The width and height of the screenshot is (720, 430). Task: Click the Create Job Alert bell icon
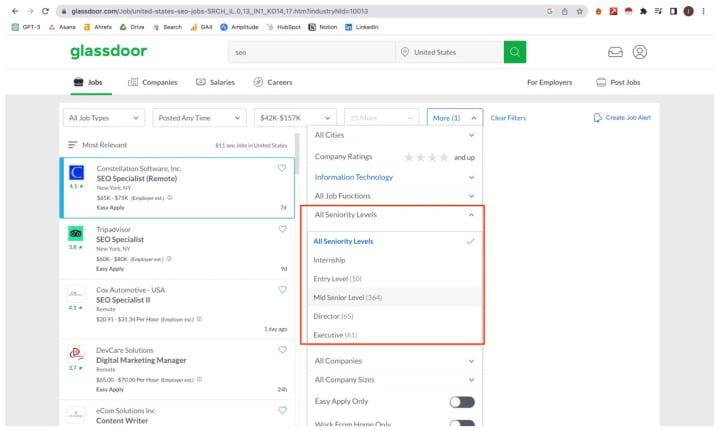597,118
